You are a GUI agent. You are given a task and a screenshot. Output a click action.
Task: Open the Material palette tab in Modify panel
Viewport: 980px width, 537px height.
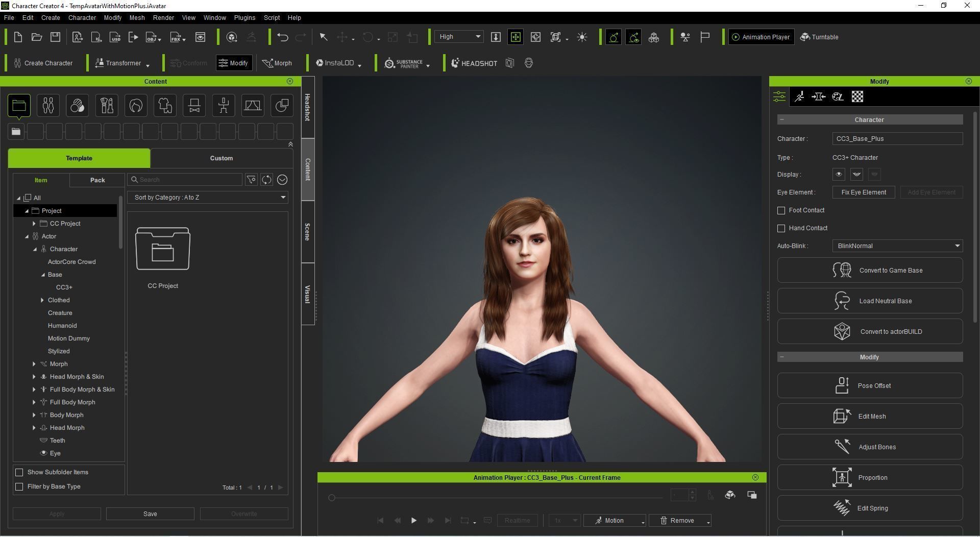[838, 96]
